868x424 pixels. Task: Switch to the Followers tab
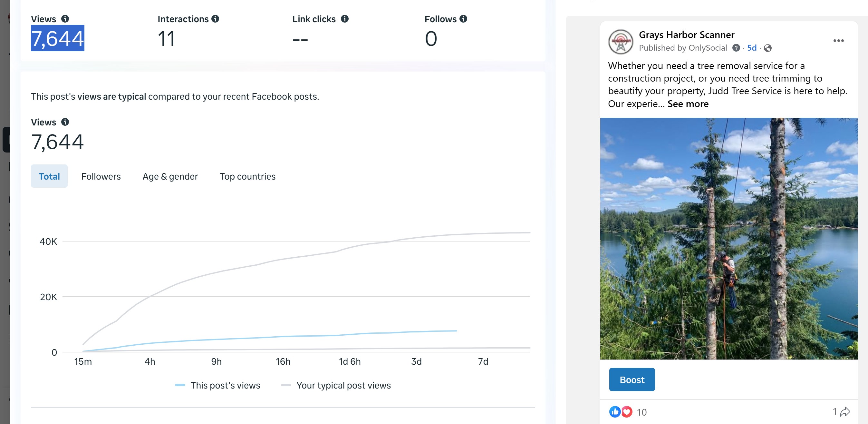[x=101, y=176]
